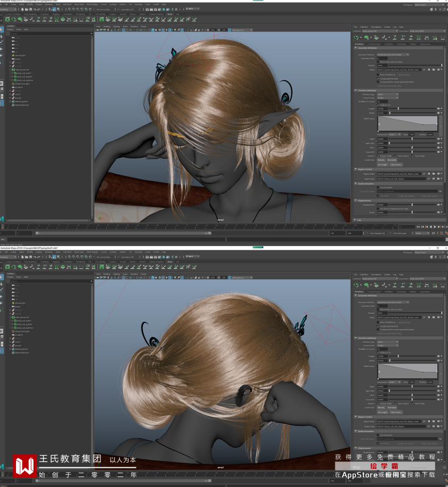Click step-back-one-key button in upper window
The height and width of the screenshot is (487, 448).
tap(426, 227)
